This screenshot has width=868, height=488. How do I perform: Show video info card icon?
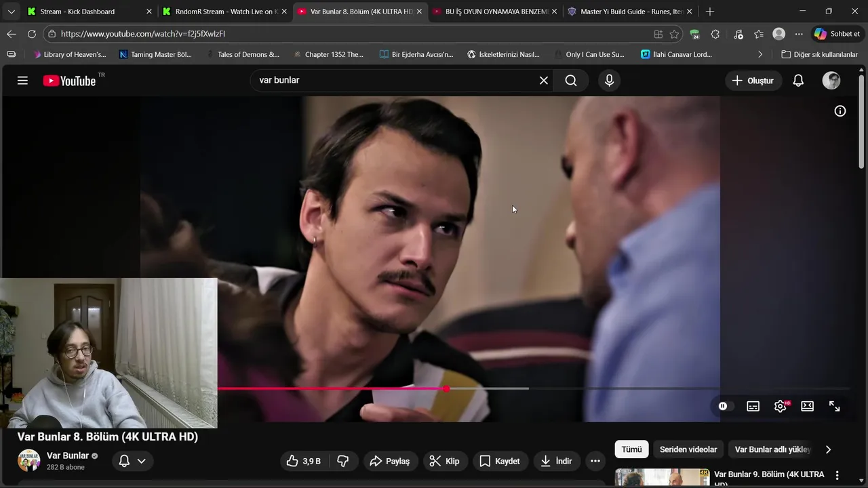click(x=840, y=111)
